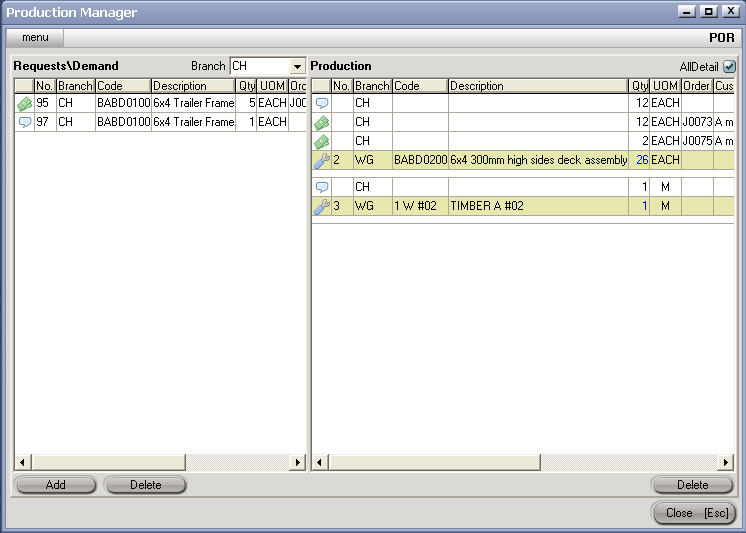Click Requests UOM column header
746x533 pixels.
[x=272, y=86]
